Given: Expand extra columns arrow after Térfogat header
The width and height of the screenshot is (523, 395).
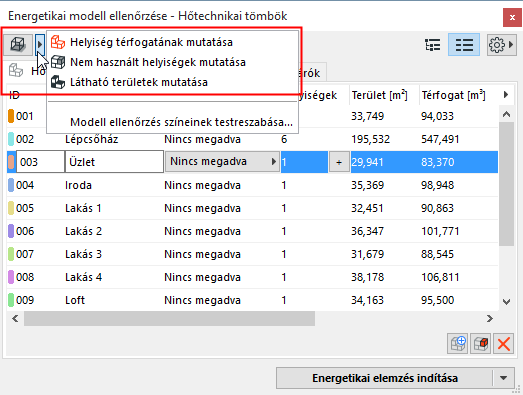Looking at the screenshot, I should 506,95.
